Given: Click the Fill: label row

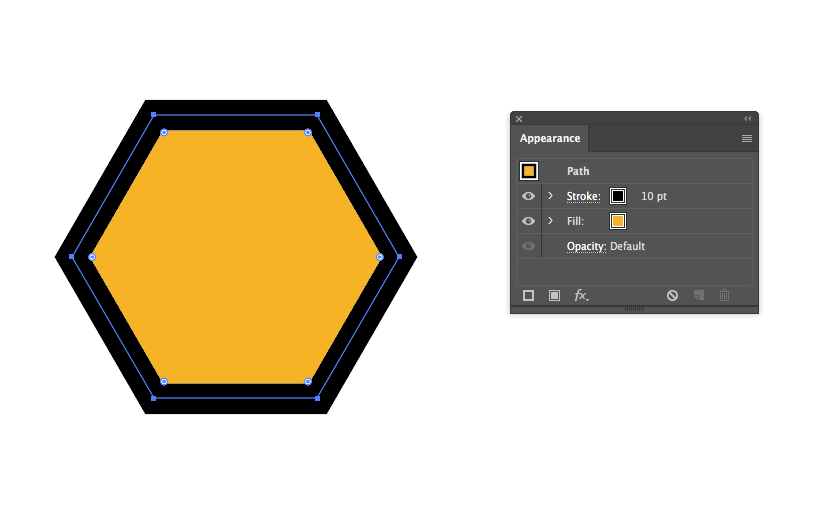Looking at the screenshot, I should point(575,222).
